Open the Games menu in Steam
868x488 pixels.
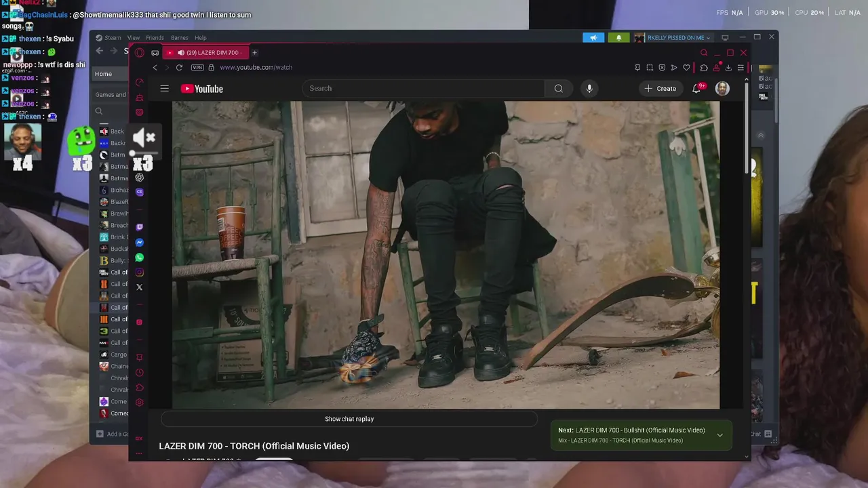[179, 38]
